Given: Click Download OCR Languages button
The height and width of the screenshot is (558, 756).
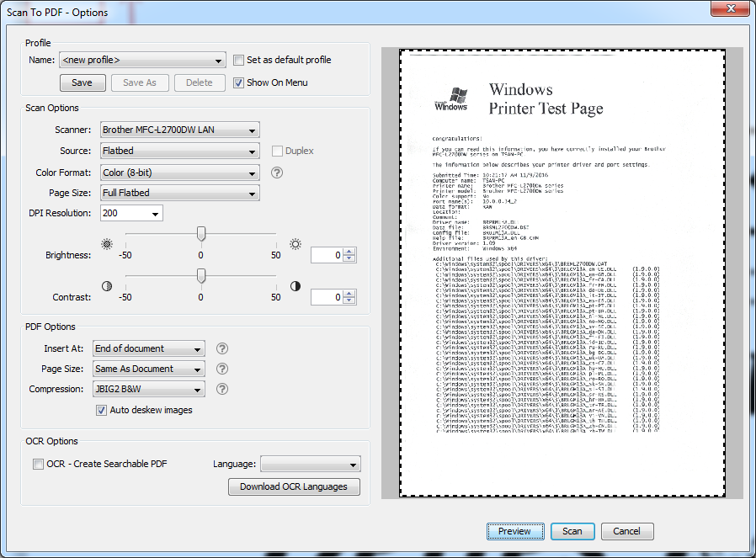Looking at the screenshot, I should coord(294,486).
